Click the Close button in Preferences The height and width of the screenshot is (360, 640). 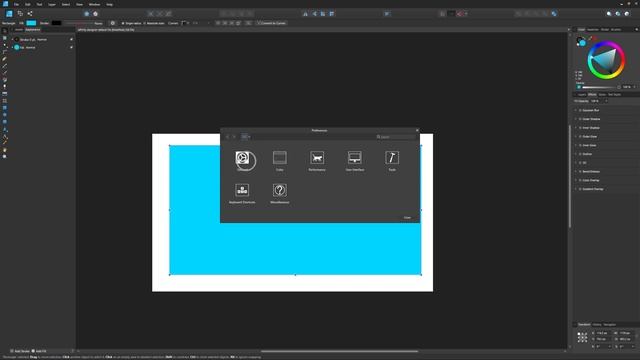(407, 218)
